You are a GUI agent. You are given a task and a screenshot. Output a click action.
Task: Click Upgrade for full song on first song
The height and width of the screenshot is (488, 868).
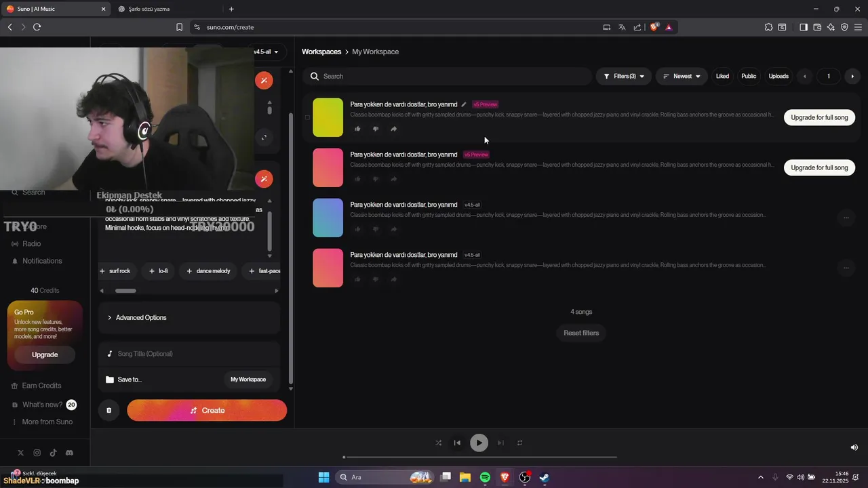819,117
